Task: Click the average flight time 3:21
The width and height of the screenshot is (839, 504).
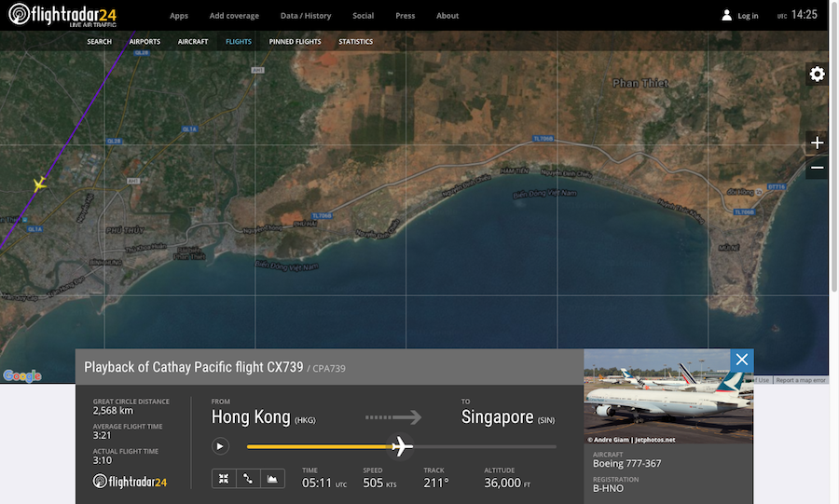Action: [x=102, y=435]
